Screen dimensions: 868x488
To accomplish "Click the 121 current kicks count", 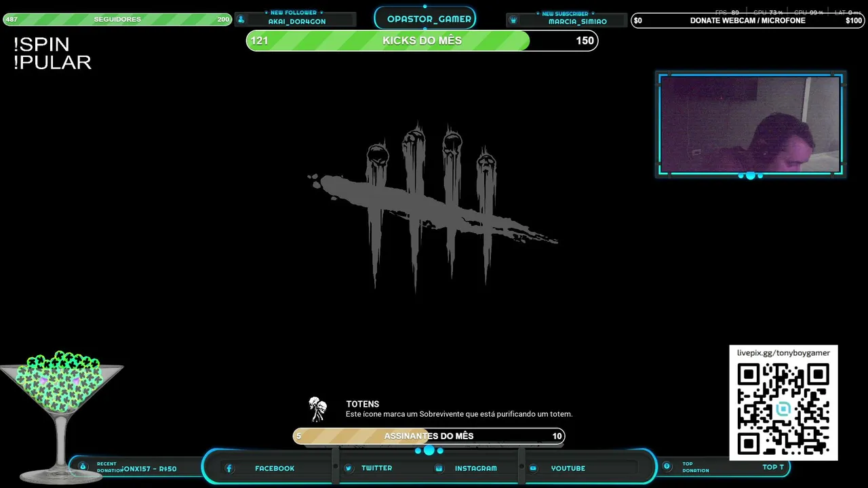I will click(259, 41).
